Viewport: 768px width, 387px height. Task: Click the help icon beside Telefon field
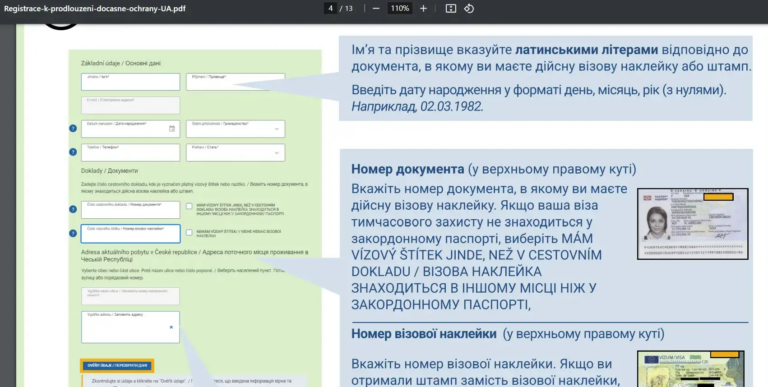(x=73, y=152)
